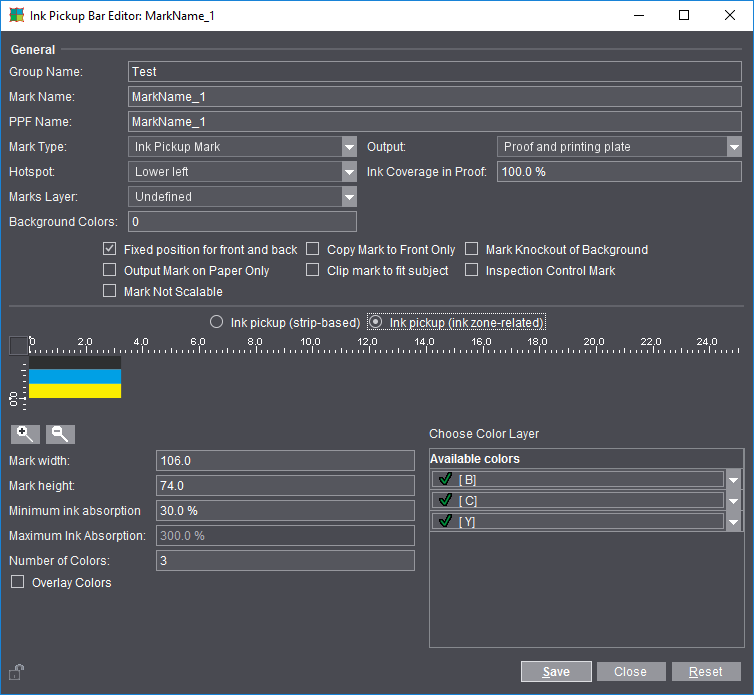Click the green checkmark beside [C] color

point(445,500)
